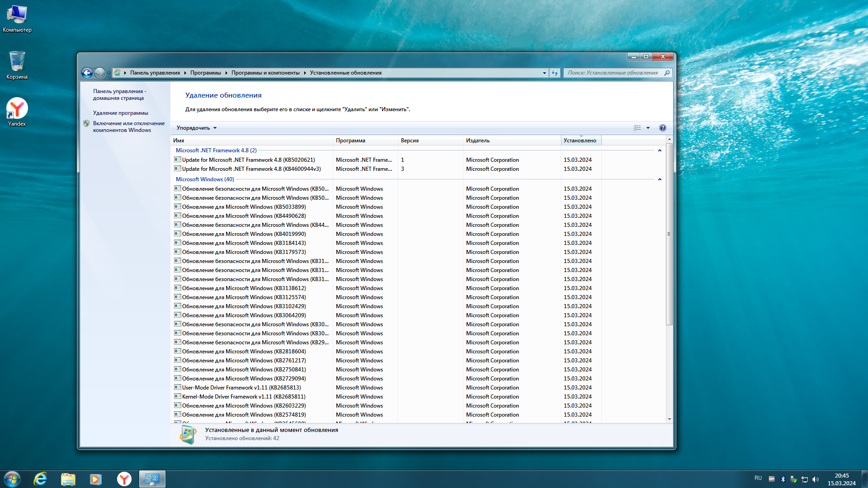Open the view options dropdown arrow
This screenshot has height=488, width=868.
[x=648, y=128]
